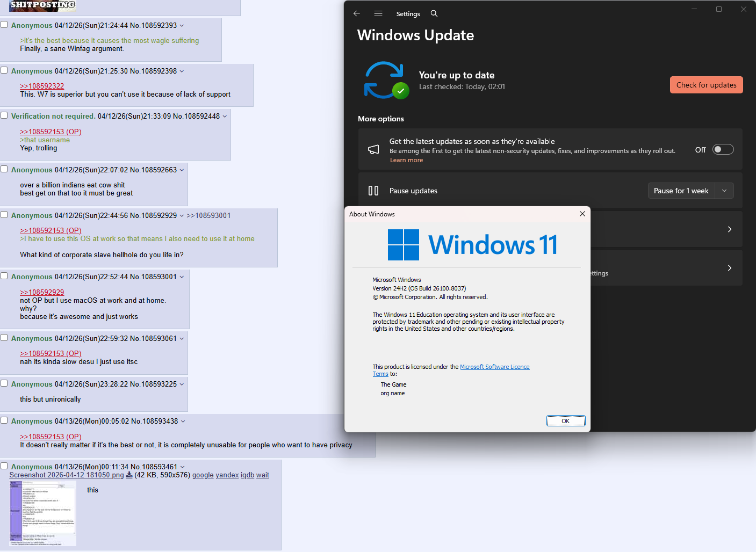Search the image with google link
The width and height of the screenshot is (756, 552).
tap(203, 475)
